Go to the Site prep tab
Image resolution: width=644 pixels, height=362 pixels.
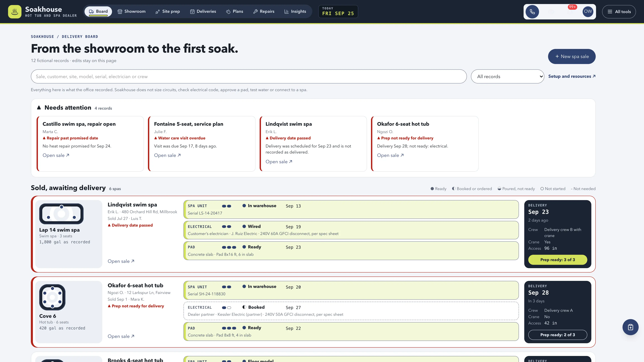[x=168, y=12]
